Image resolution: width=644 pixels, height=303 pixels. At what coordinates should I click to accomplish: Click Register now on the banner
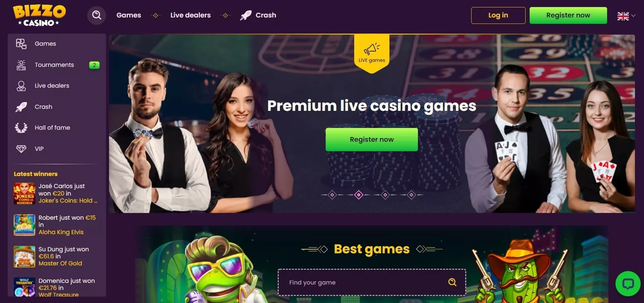(372, 139)
